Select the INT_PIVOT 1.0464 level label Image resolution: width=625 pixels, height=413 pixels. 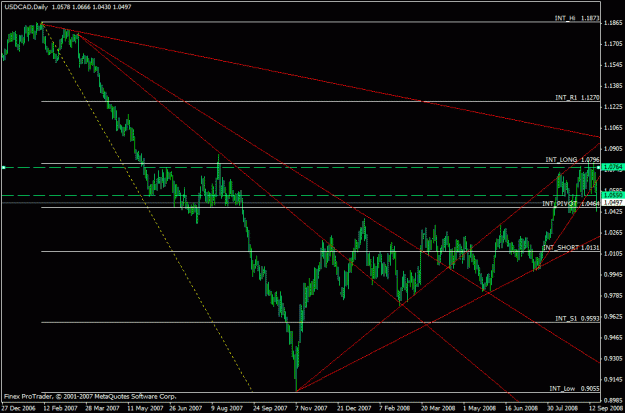pyautogui.click(x=571, y=203)
